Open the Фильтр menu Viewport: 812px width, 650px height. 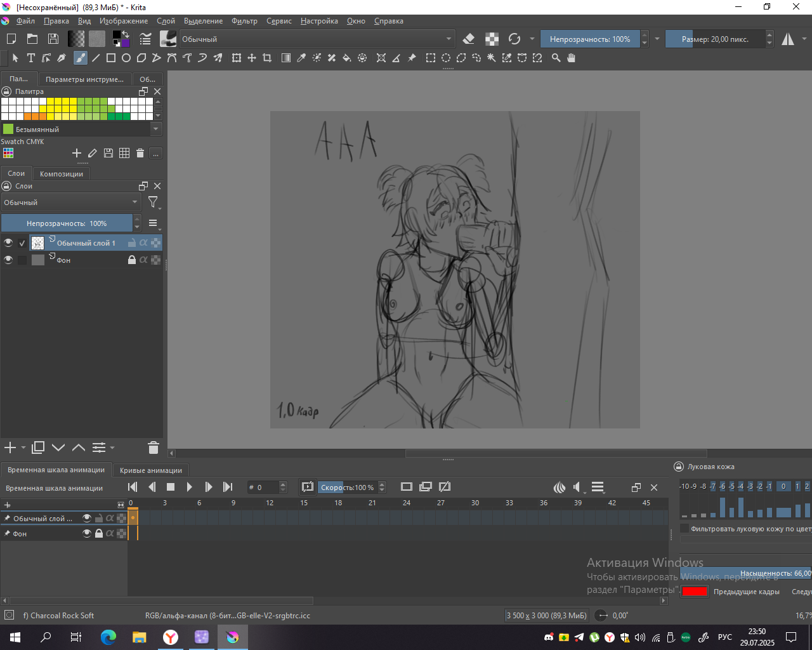pyautogui.click(x=244, y=21)
